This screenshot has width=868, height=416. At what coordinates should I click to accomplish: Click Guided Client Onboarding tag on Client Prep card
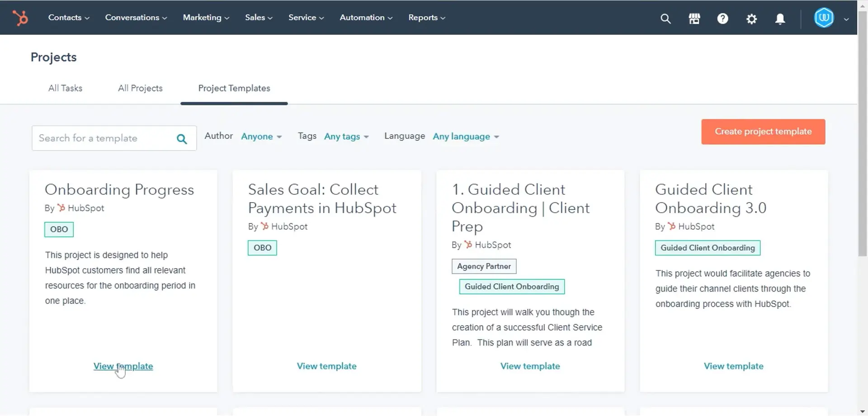click(512, 287)
